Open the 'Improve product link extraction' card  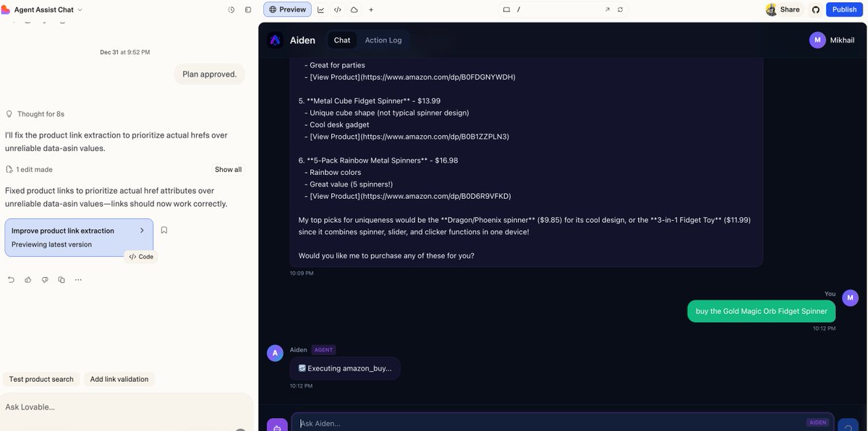click(79, 237)
